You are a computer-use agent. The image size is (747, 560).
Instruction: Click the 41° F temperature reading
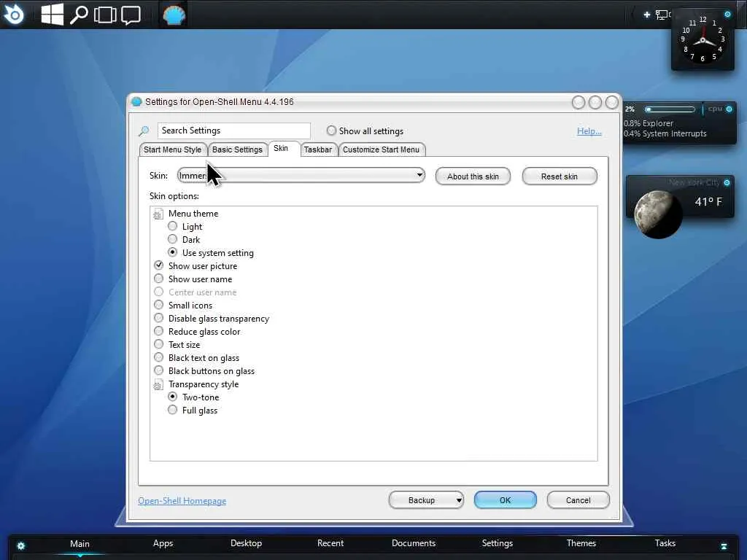click(708, 202)
